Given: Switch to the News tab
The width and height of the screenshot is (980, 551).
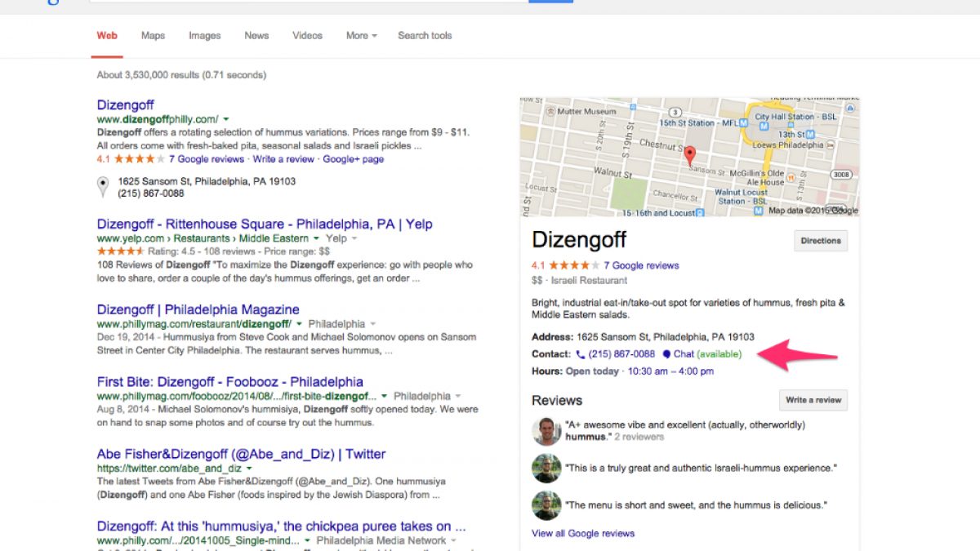Looking at the screenshot, I should (x=256, y=36).
